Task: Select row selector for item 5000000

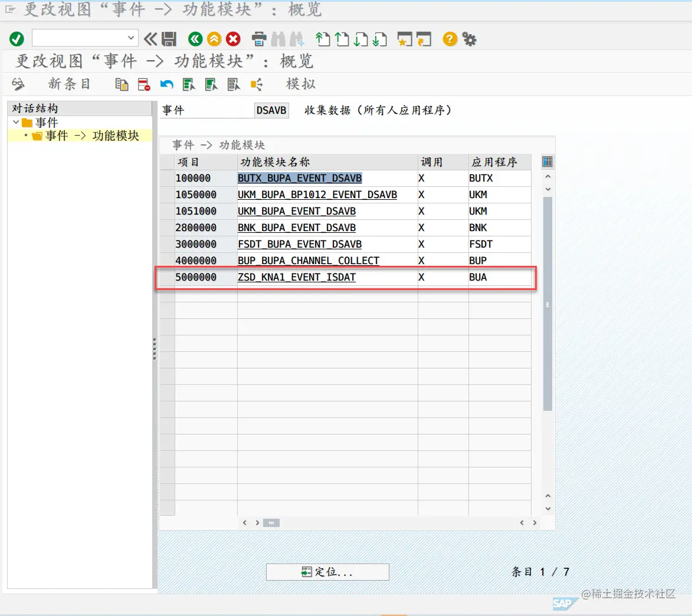Action: click(168, 278)
